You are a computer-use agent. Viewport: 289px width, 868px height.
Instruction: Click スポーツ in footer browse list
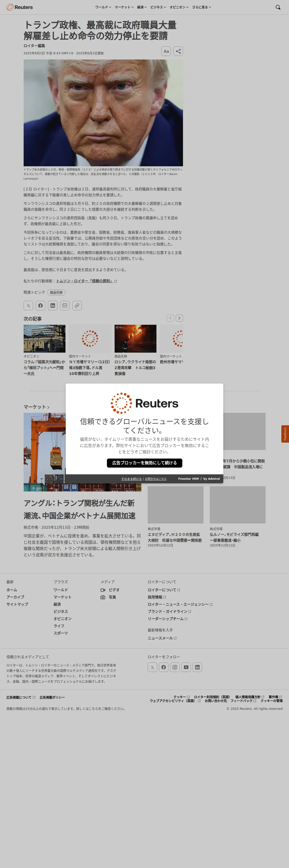click(61, 633)
